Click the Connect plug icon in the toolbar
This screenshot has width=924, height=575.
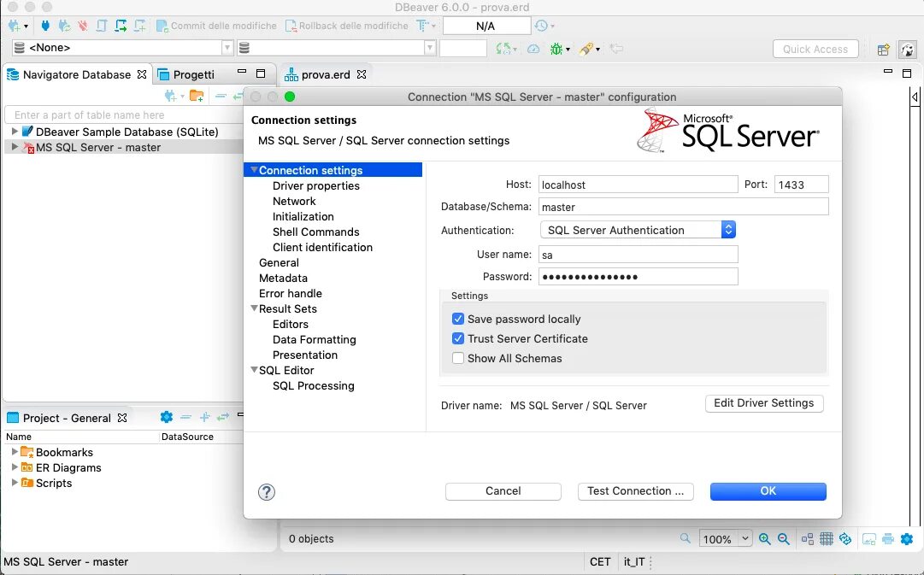tap(45, 26)
